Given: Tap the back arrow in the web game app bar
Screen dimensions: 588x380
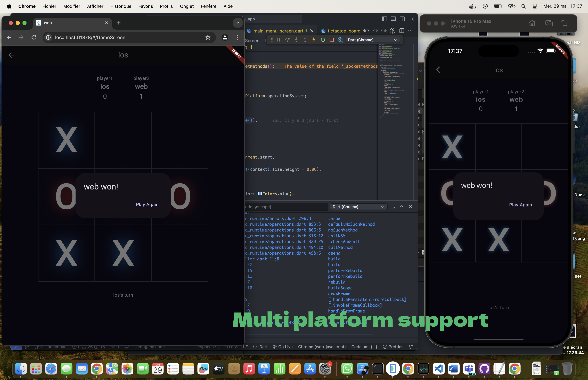Looking at the screenshot, I should [11, 55].
